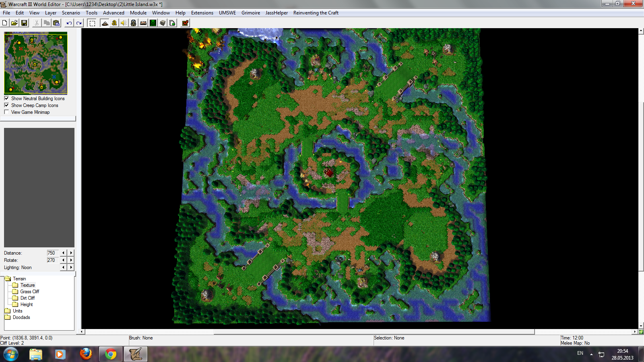The width and height of the screenshot is (644, 362).
Task: Click the horizontal scrollbar under map view
Action: (x=374, y=332)
